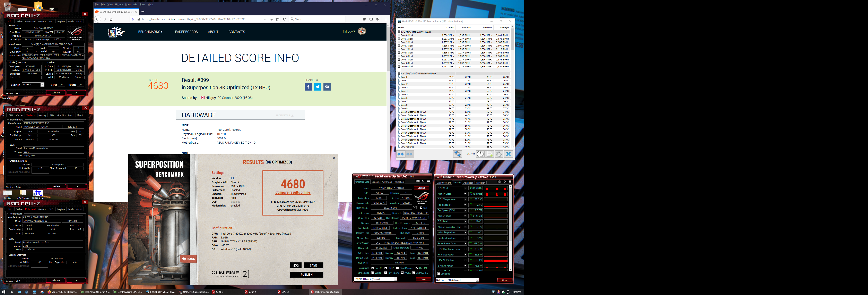Enable Log to file checkbox
868x295 pixels.
(438, 274)
